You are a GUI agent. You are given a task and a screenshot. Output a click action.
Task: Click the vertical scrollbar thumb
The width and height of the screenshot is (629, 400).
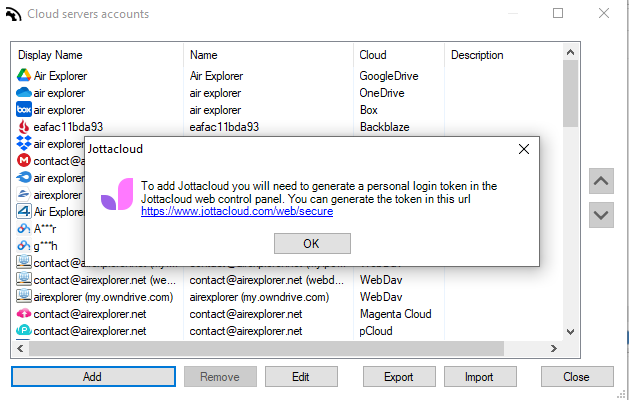(570, 93)
